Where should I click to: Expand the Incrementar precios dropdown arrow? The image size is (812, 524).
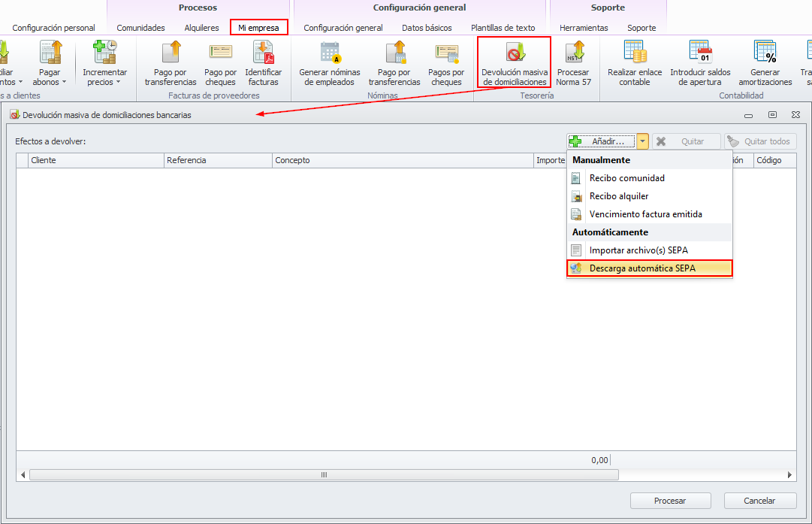click(x=118, y=83)
